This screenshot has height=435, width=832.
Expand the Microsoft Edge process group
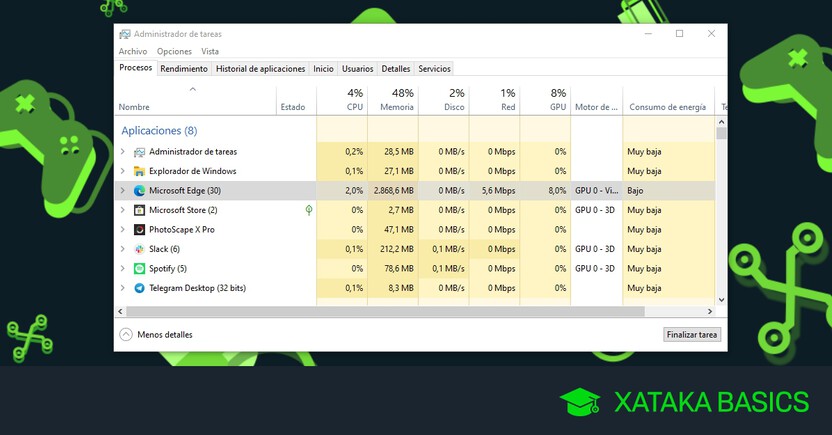click(123, 190)
